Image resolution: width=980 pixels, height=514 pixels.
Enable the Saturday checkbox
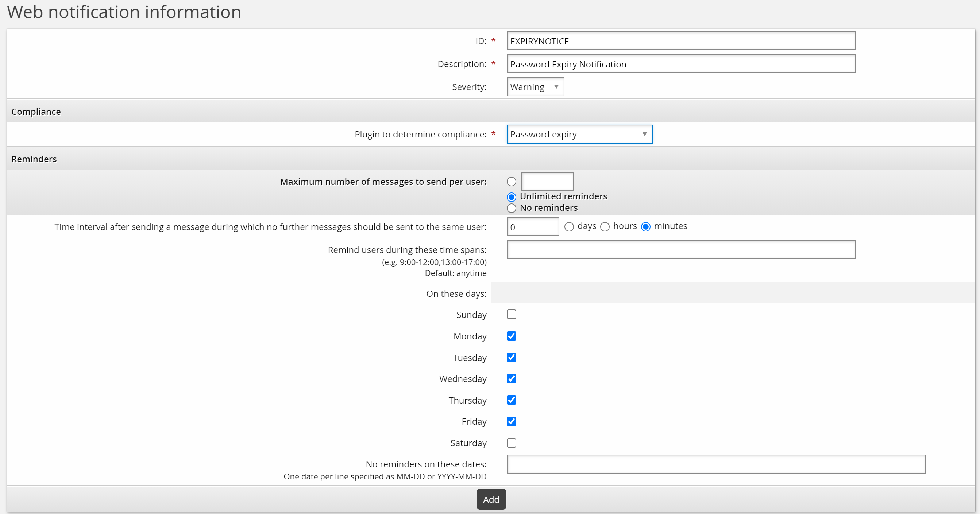pyautogui.click(x=511, y=443)
